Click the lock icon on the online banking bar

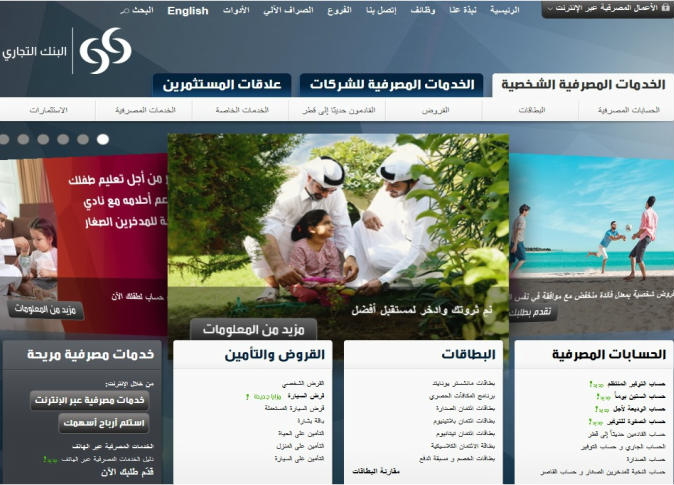click(x=666, y=8)
